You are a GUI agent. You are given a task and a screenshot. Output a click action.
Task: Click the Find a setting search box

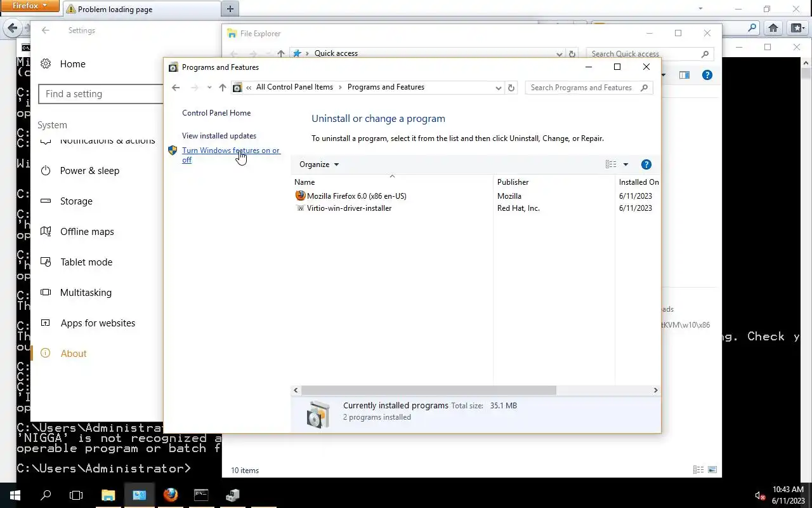[101, 94]
